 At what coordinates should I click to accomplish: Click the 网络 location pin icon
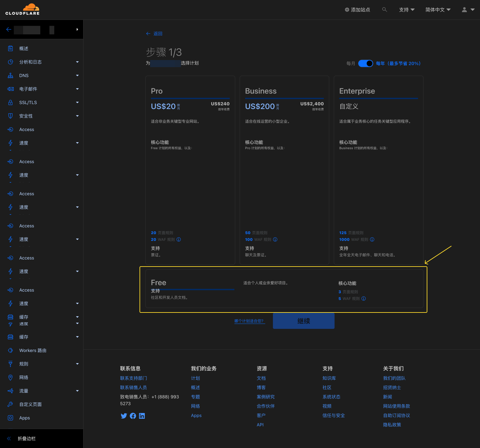10,377
